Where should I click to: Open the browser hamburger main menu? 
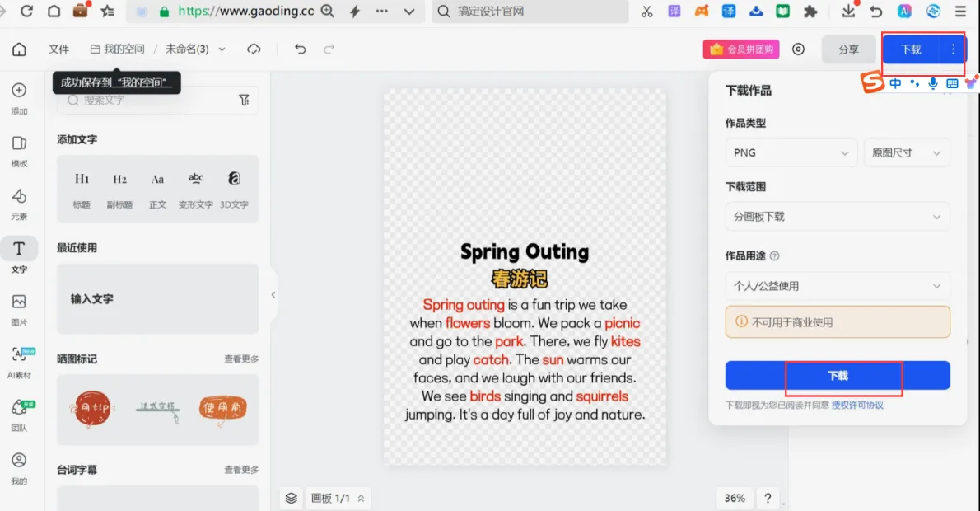tap(960, 12)
